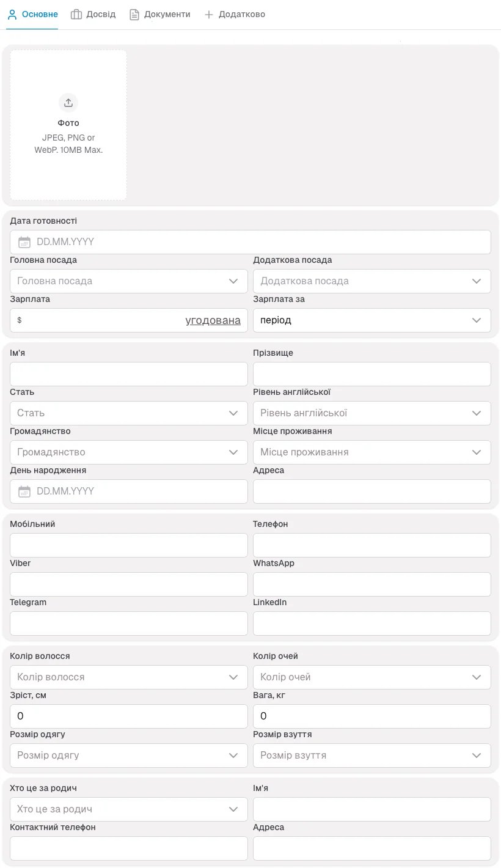Image resolution: width=501 pixels, height=868 pixels.
Task: Open calendar icon for Дата готовності
Action: tap(23, 241)
